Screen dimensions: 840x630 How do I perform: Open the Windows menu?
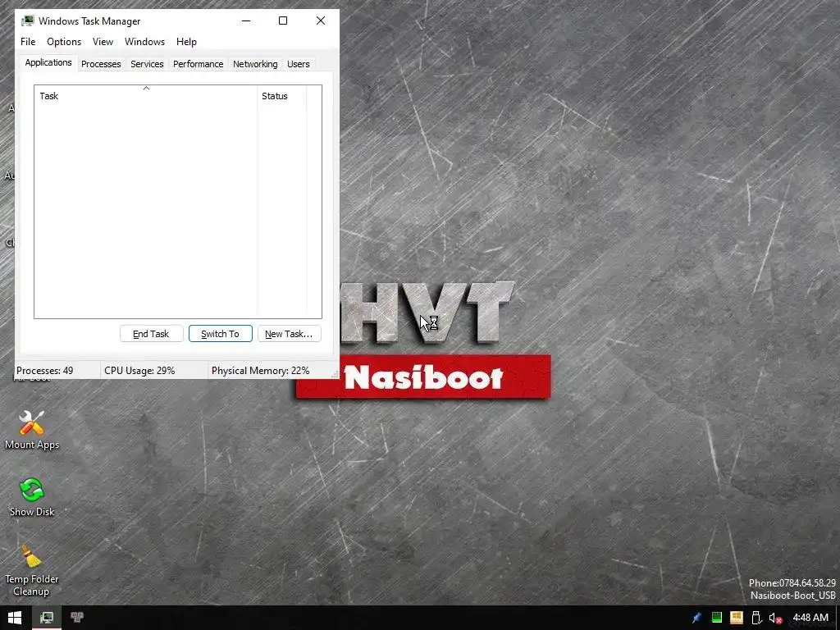[x=144, y=42]
